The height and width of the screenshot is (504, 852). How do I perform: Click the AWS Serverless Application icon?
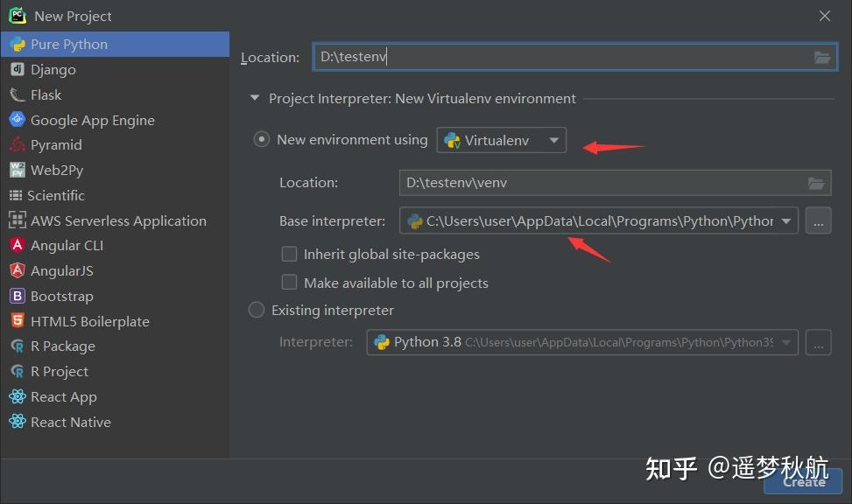pyautogui.click(x=18, y=220)
